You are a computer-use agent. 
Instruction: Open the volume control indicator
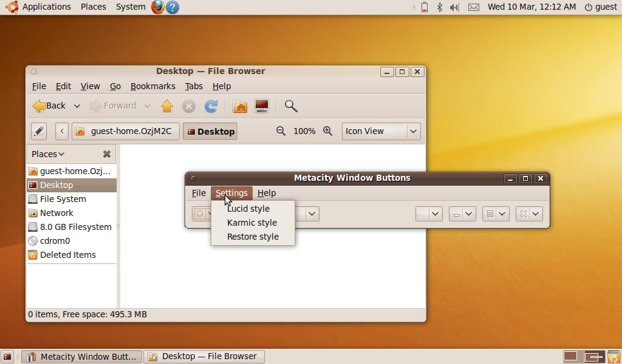pyautogui.click(x=454, y=7)
